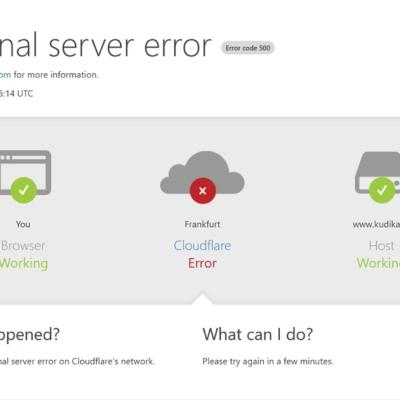400x400 pixels.
Task: Click the 'Browser' label
Action: [23, 246]
